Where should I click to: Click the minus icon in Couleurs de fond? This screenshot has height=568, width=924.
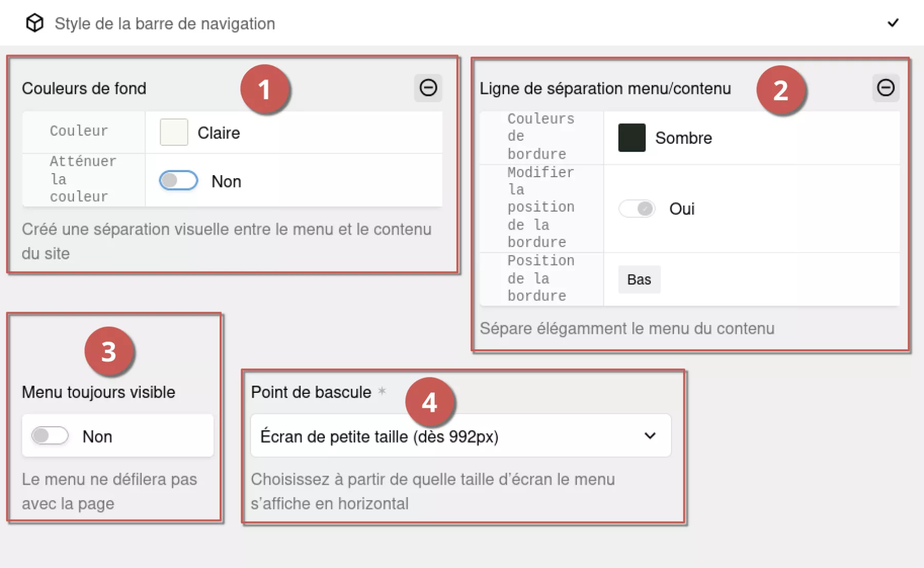[428, 88]
